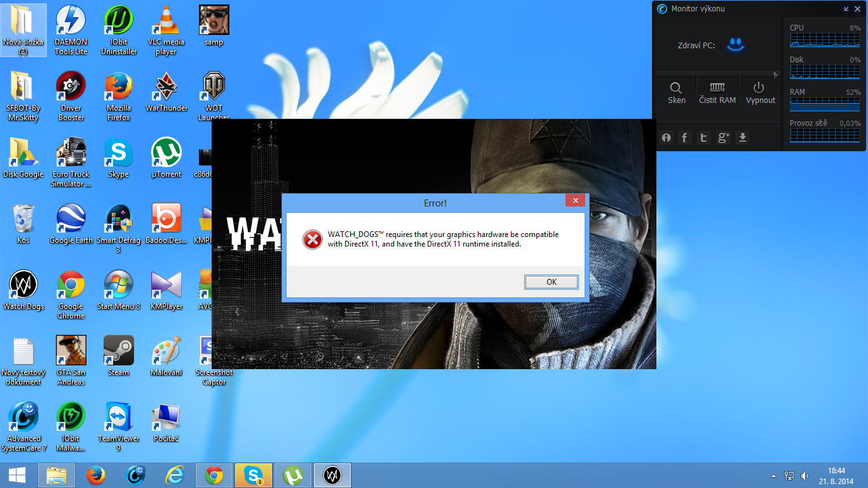Click the download arrow icon in widget

coord(742,138)
